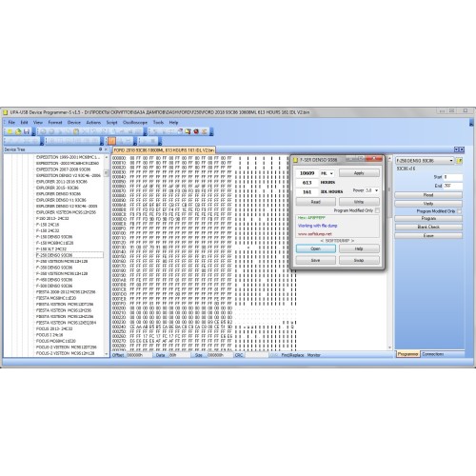Click the Save floppy disk toolbar icon
The width and height of the screenshot is (476, 476).
click(x=27, y=131)
